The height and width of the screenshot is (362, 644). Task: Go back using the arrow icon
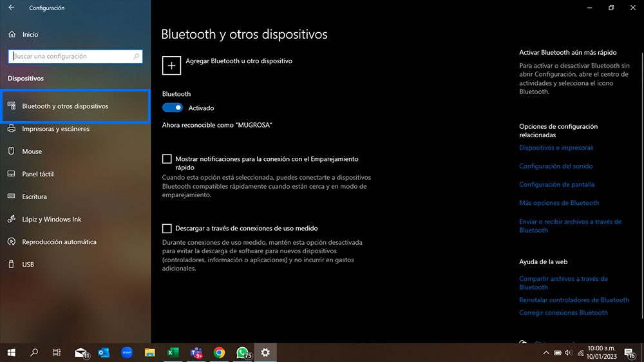pos(11,8)
